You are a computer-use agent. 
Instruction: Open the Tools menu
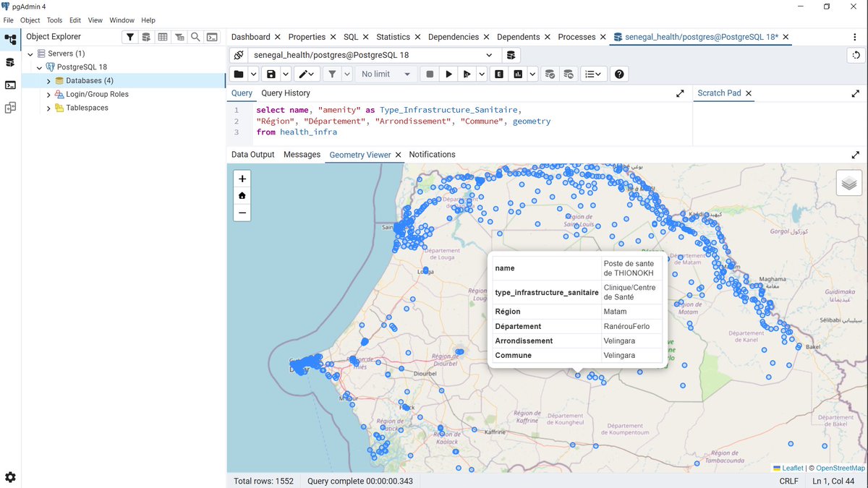(x=55, y=20)
